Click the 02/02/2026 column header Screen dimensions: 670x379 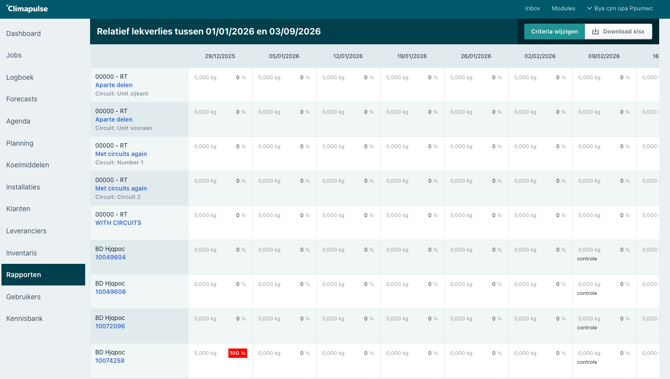click(x=540, y=56)
